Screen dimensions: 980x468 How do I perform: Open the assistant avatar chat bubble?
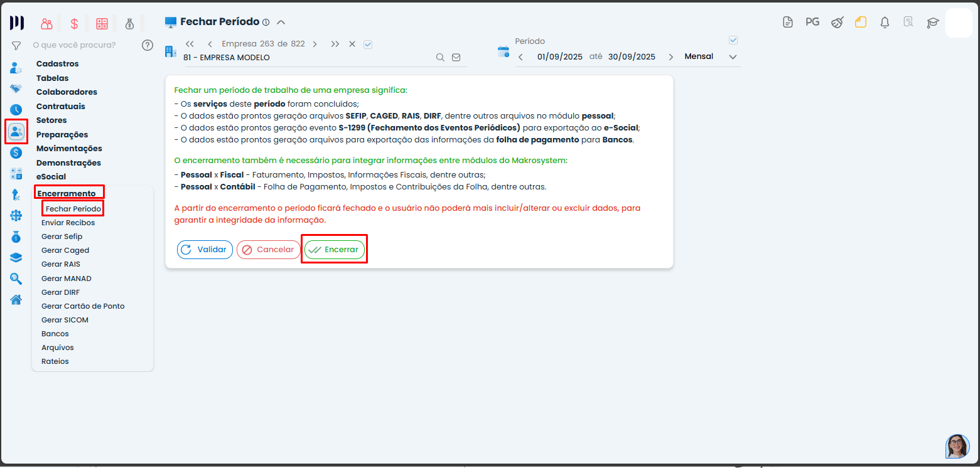tap(957, 446)
